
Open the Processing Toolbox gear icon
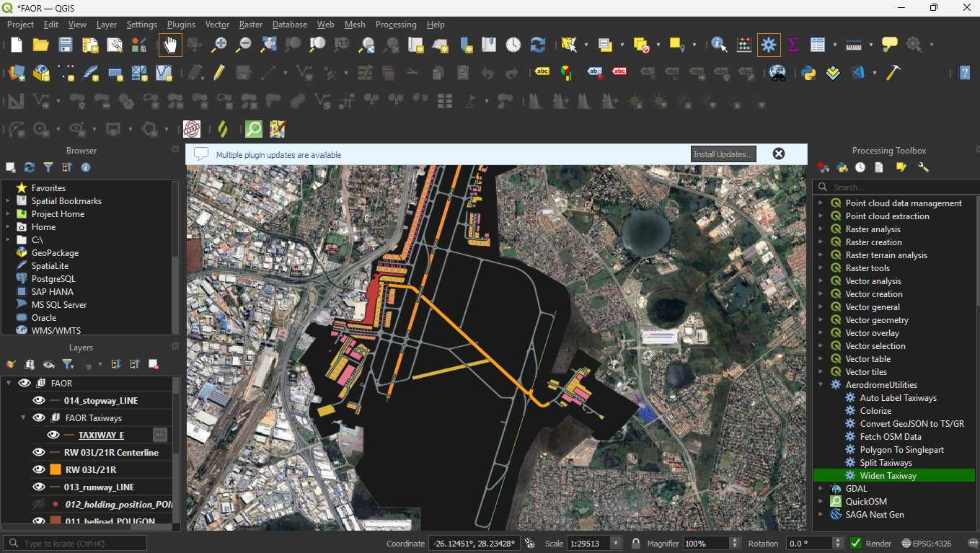point(769,45)
